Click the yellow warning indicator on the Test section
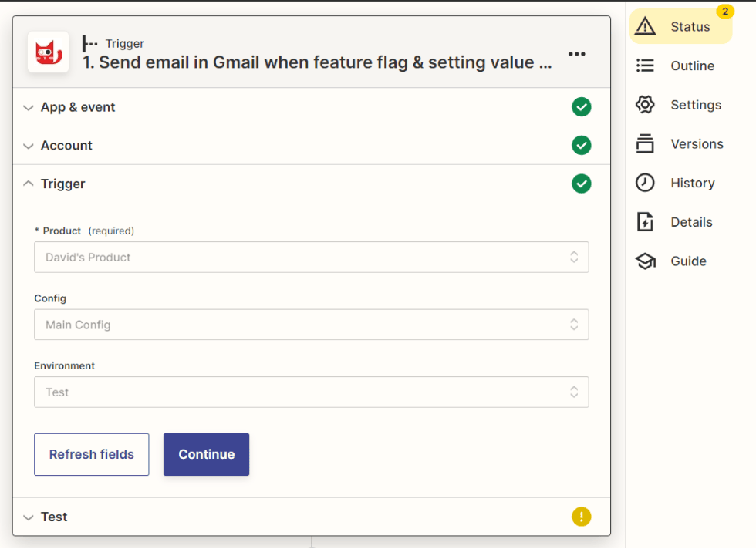The image size is (756, 549). click(582, 517)
